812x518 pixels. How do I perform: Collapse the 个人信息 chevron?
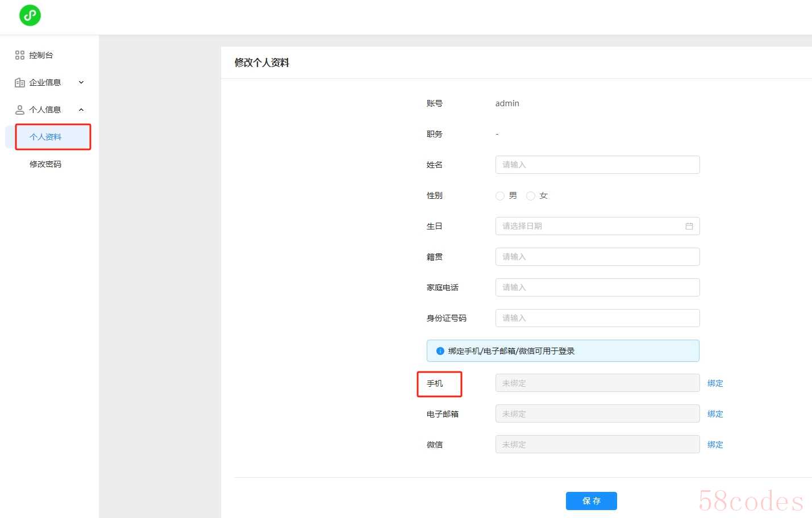pyautogui.click(x=81, y=110)
